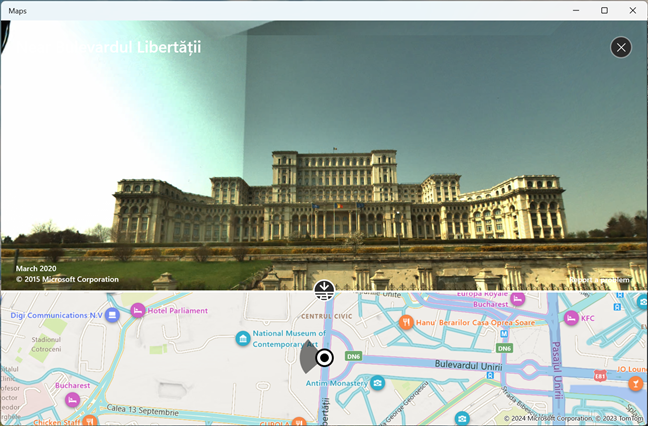Close the Streetside view with the X button
The height and width of the screenshot is (426, 648).
point(621,48)
